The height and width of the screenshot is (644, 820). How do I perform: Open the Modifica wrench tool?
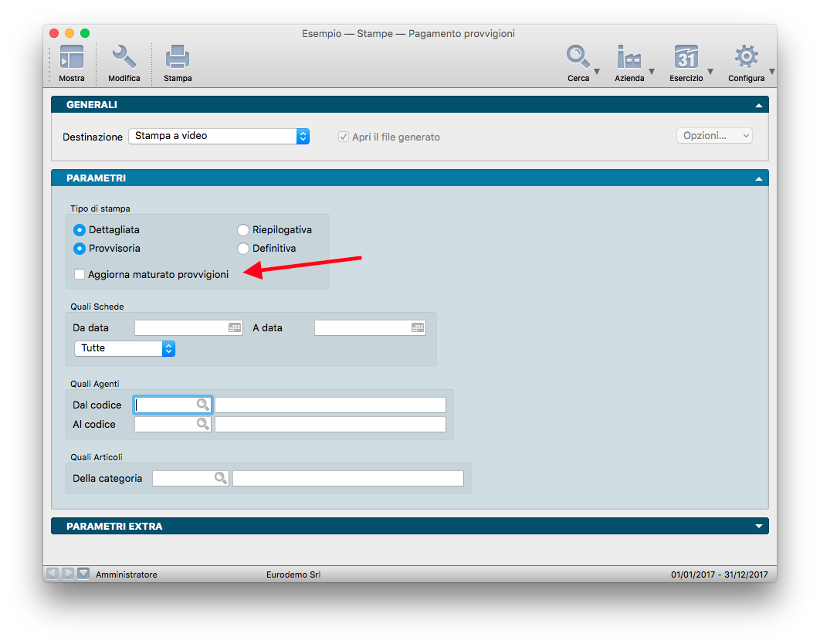[x=124, y=59]
